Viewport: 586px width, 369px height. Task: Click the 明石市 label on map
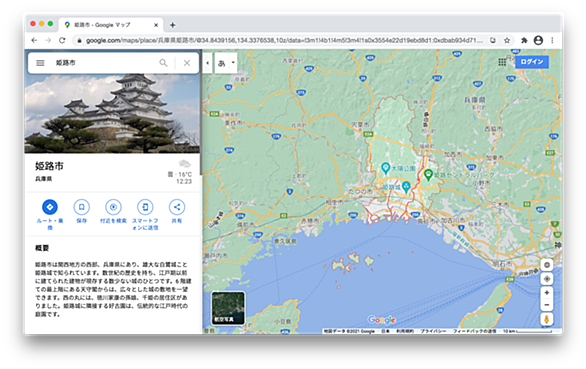click(502, 264)
